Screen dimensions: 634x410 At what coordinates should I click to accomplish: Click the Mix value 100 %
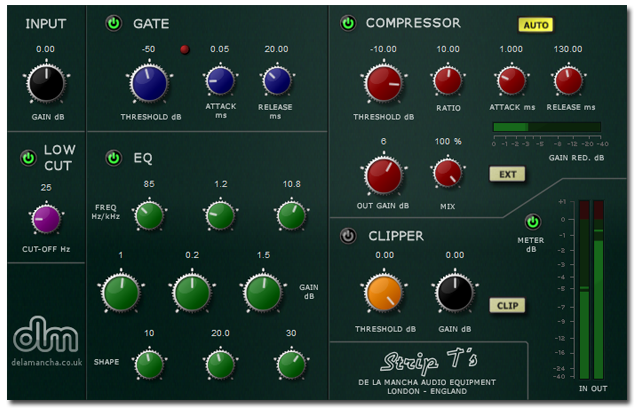(x=448, y=142)
